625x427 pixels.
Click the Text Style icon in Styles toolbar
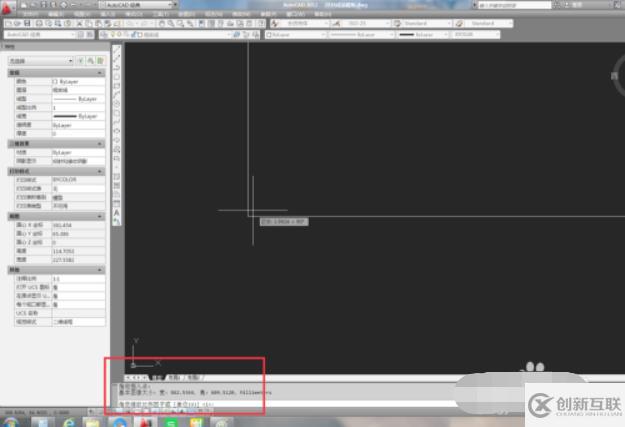(275, 24)
